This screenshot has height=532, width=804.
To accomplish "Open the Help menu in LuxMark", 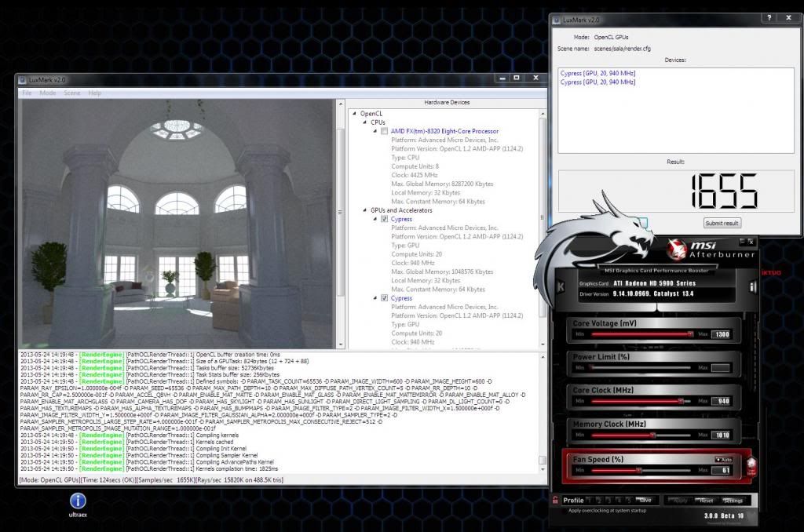I will click(x=94, y=93).
